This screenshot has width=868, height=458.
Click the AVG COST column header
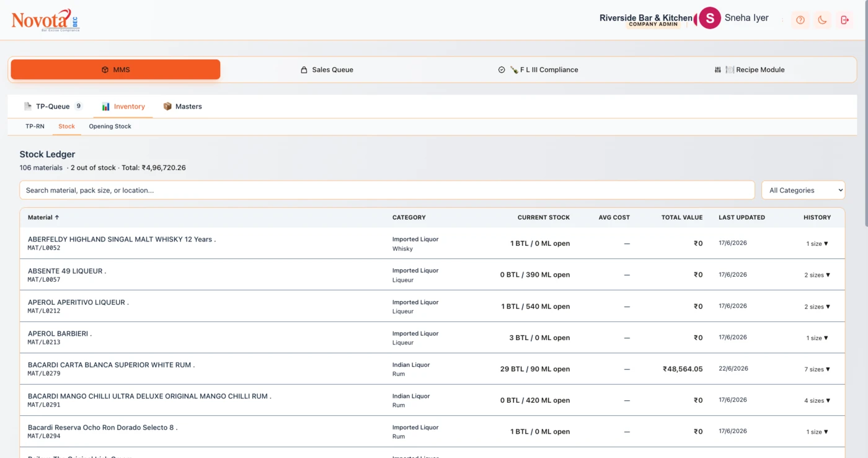(614, 217)
